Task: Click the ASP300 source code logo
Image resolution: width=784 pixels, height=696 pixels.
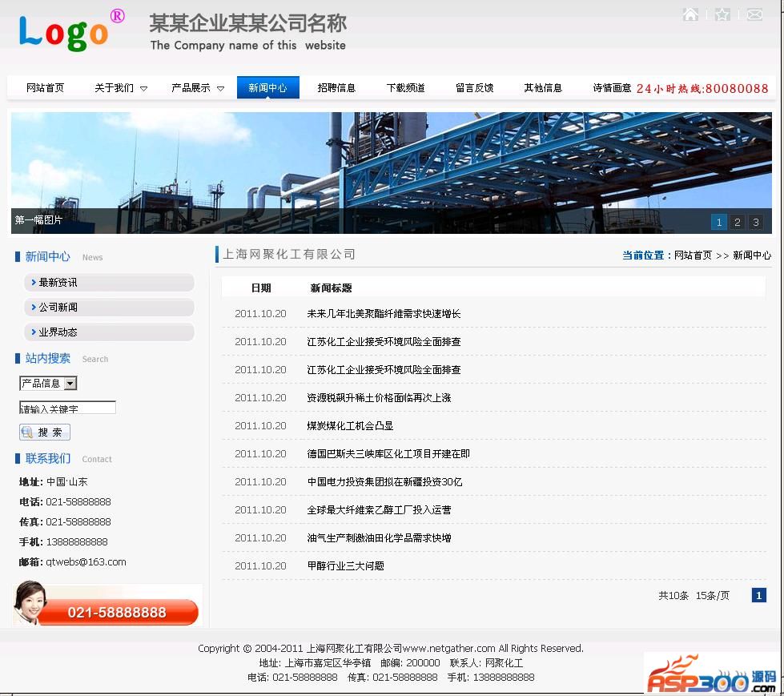Action: 711,675
